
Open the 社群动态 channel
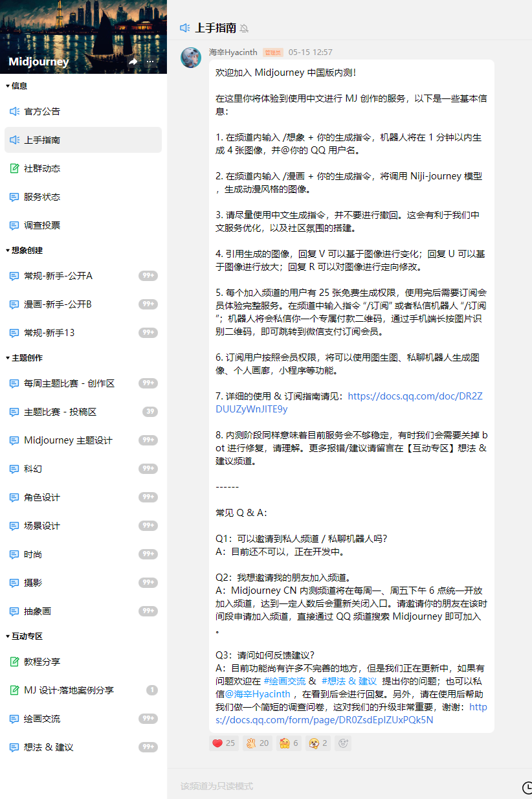42,168
